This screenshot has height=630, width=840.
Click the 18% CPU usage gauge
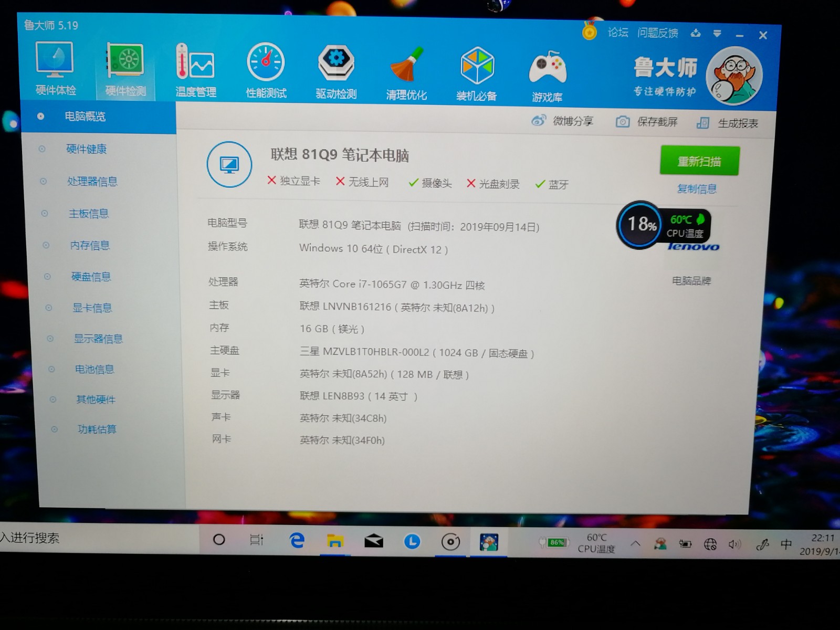(639, 225)
